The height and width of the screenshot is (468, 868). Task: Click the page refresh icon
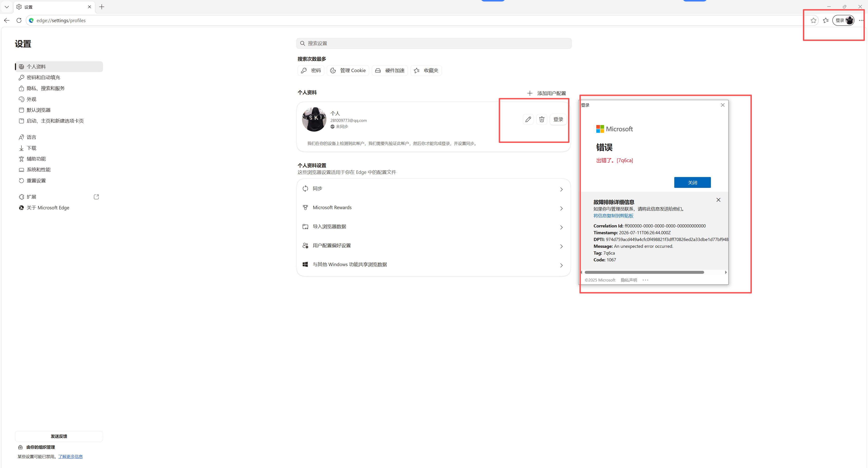(19, 20)
